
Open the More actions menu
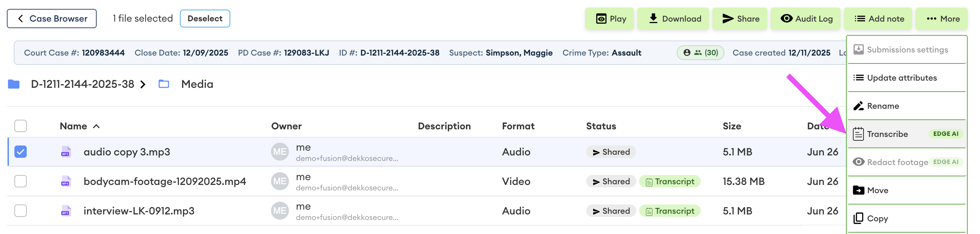[942, 19]
